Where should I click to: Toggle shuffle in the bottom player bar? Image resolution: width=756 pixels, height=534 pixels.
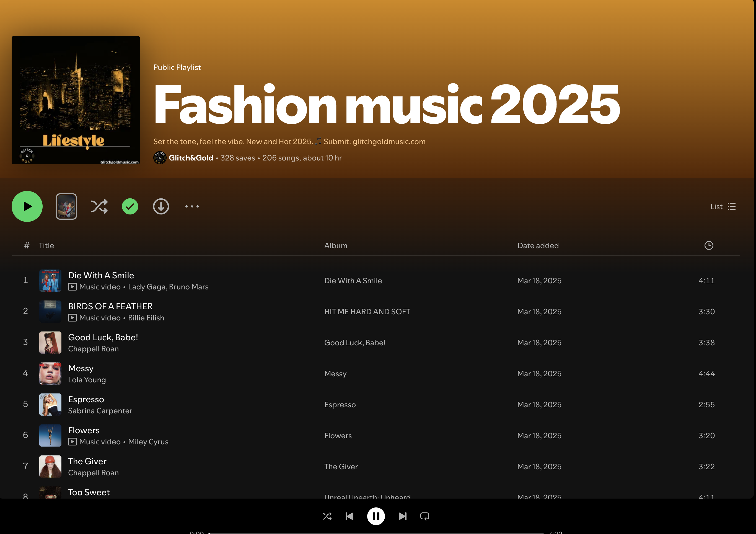click(327, 516)
